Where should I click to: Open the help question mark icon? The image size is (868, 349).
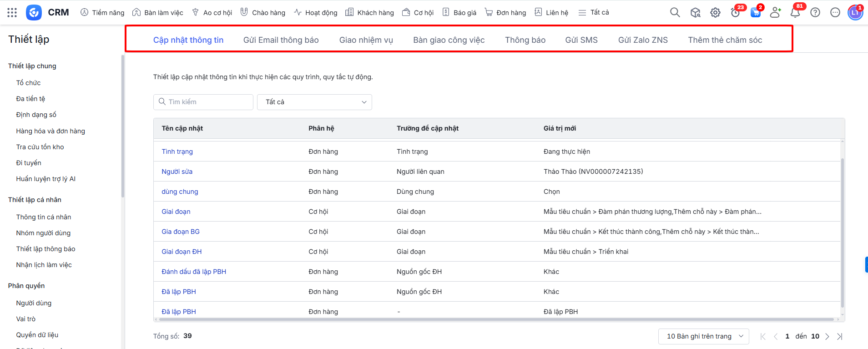(x=815, y=13)
